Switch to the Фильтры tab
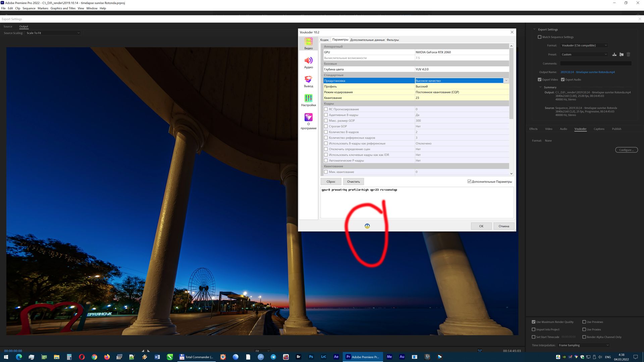The image size is (644, 362). tap(392, 40)
